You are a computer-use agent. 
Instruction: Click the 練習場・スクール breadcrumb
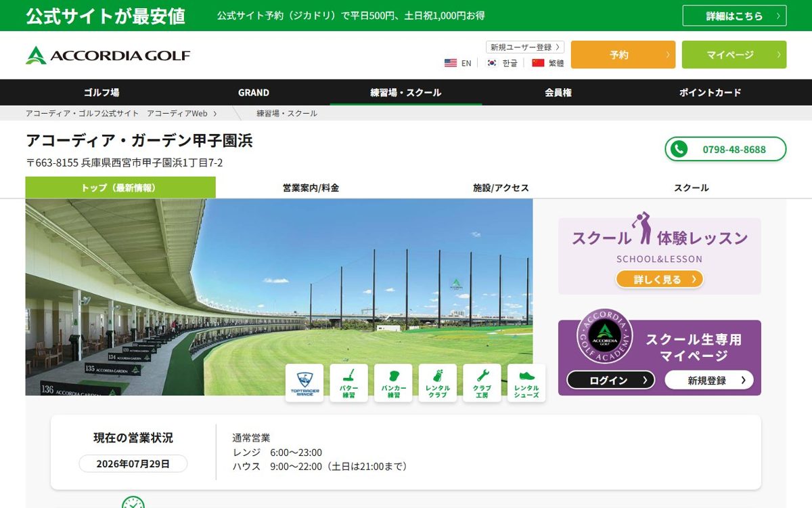pos(287,114)
